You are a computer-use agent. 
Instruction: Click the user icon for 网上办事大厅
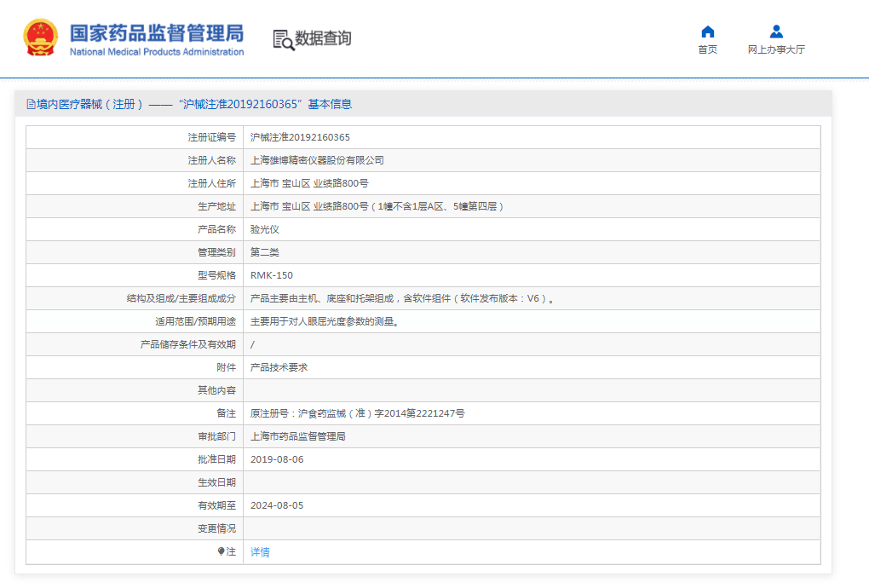(776, 32)
